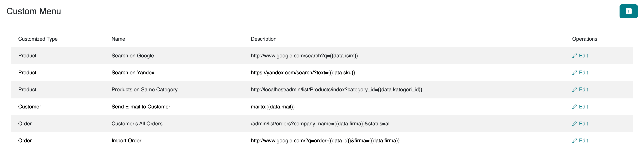Click pencil icon for Import Order row
Image resolution: width=644 pixels, height=148 pixels.
pos(575,141)
